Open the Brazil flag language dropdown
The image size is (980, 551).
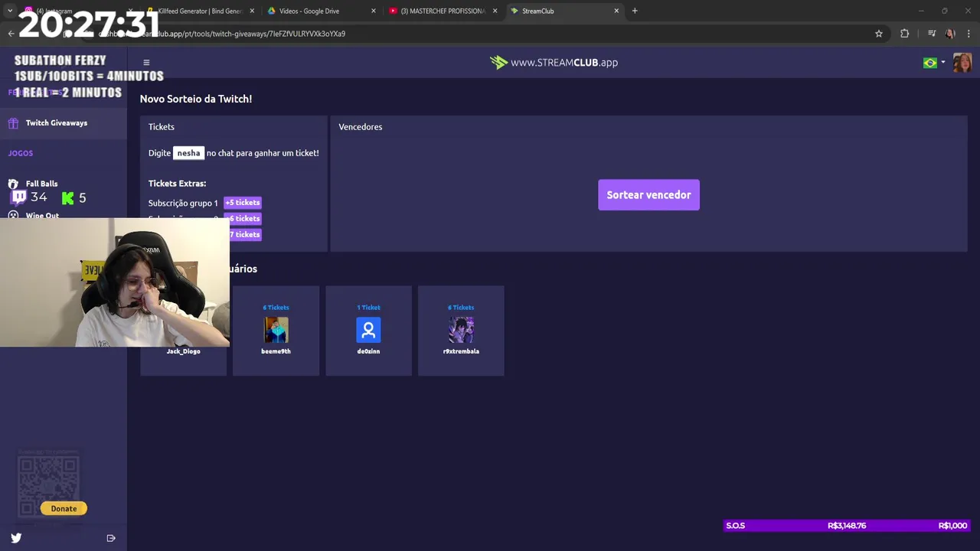934,63
